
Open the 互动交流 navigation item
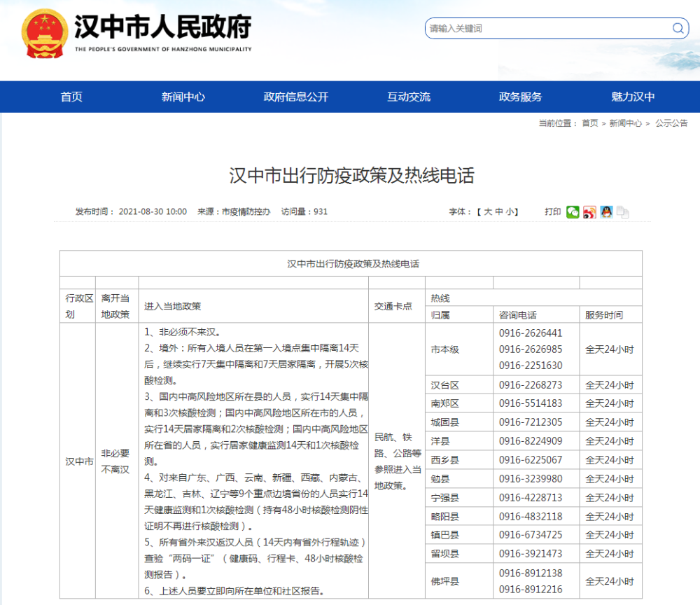click(409, 97)
